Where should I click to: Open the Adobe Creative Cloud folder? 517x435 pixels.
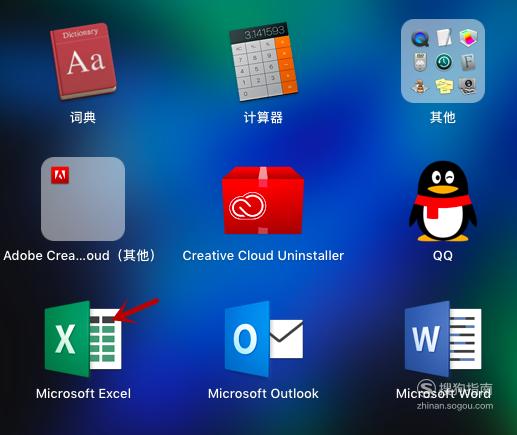[83, 199]
